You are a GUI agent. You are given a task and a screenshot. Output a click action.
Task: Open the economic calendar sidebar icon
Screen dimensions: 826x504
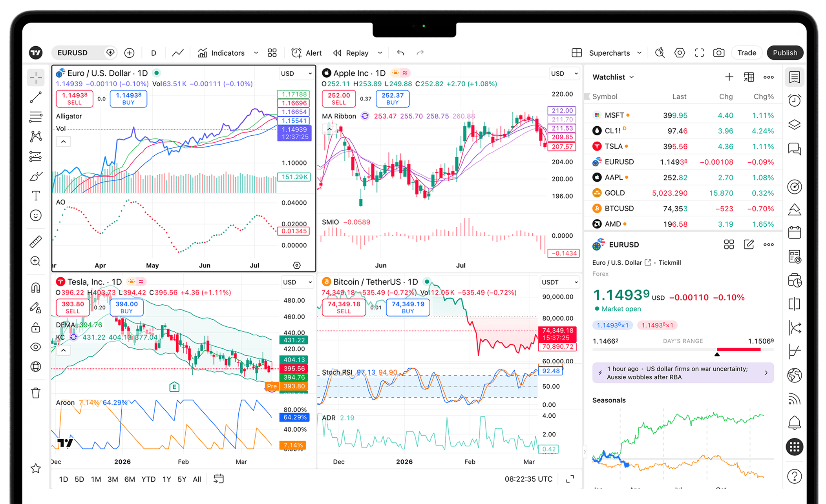794,233
